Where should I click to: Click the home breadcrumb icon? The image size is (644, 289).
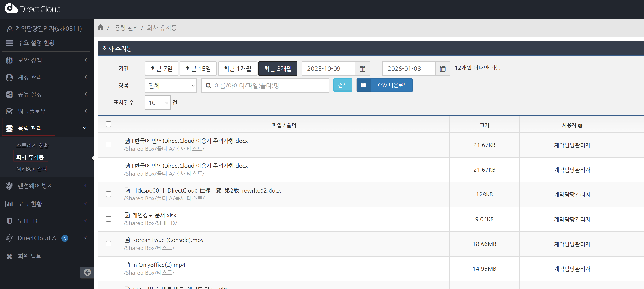coord(100,27)
